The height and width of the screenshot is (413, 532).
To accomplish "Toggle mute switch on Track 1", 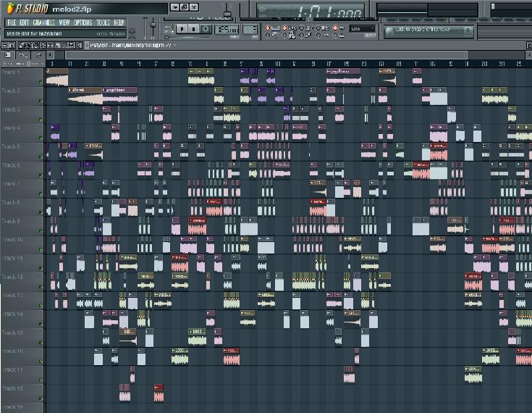I will pyautogui.click(x=41, y=83).
